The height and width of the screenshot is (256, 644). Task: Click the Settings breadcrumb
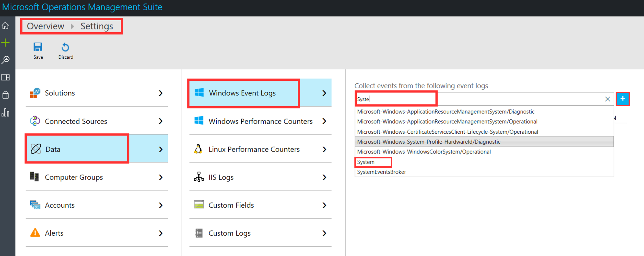pyautogui.click(x=97, y=26)
